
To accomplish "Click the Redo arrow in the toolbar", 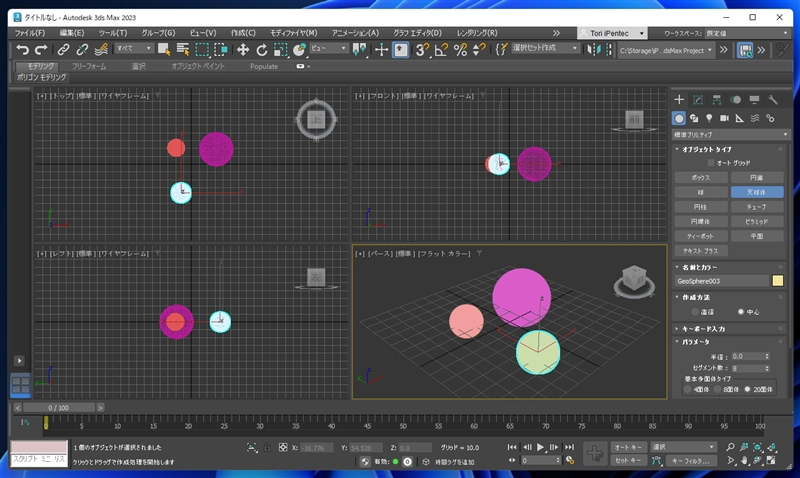I will click(41, 49).
